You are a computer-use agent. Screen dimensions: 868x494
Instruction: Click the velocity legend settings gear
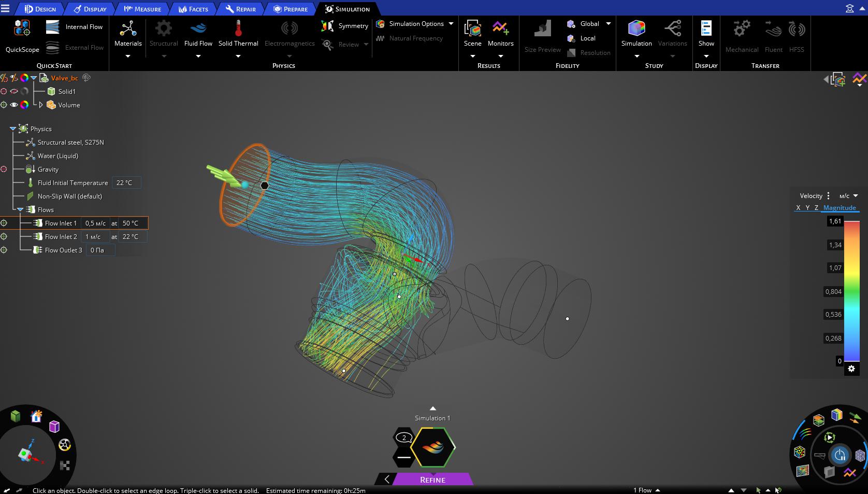851,369
